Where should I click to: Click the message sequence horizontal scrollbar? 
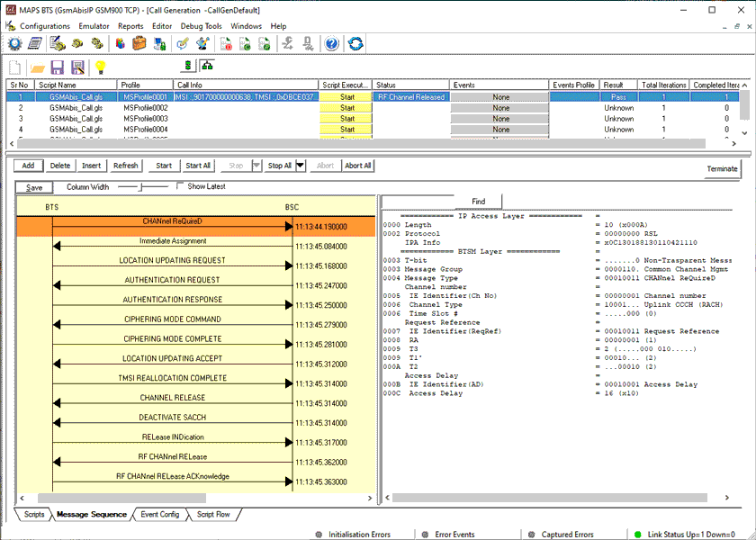(x=121, y=498)
